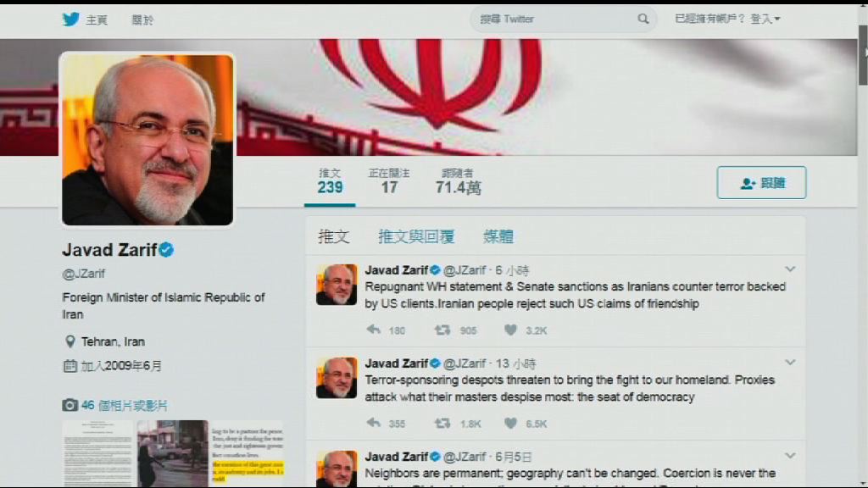Viewport: 868px width, 488px height.
Task: Open the 登入 login dropdown
Action: pyautogui.click(x=765, y=19)
